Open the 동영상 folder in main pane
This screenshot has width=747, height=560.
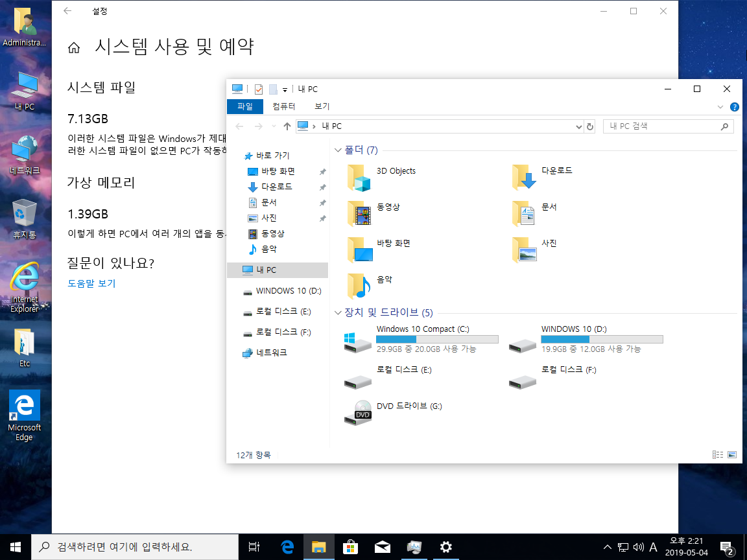374,213
